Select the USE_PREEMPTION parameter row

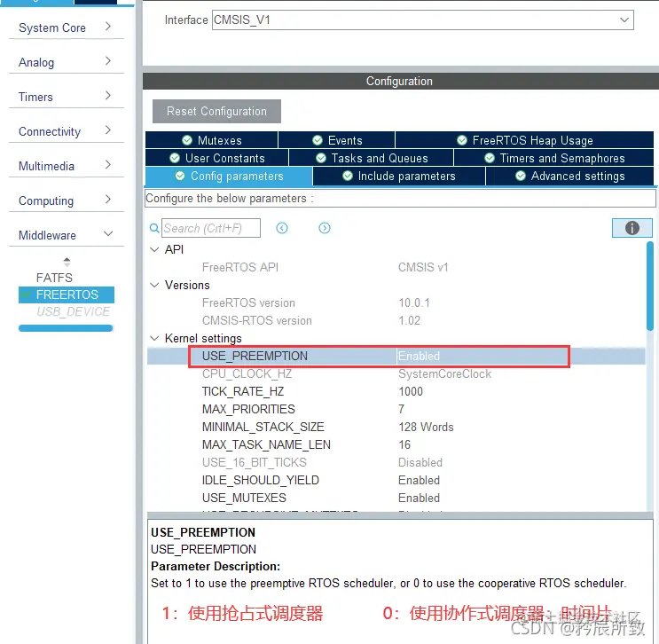click(x=396, y=356)
